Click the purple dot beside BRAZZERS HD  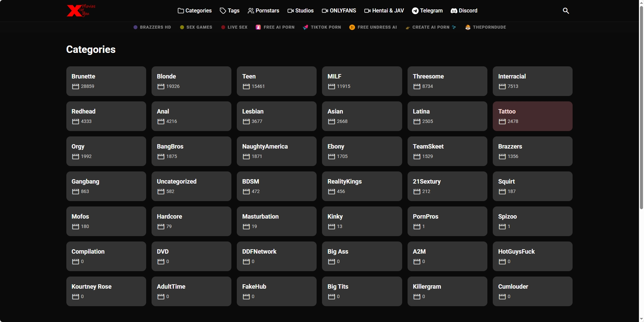point(135,27)
